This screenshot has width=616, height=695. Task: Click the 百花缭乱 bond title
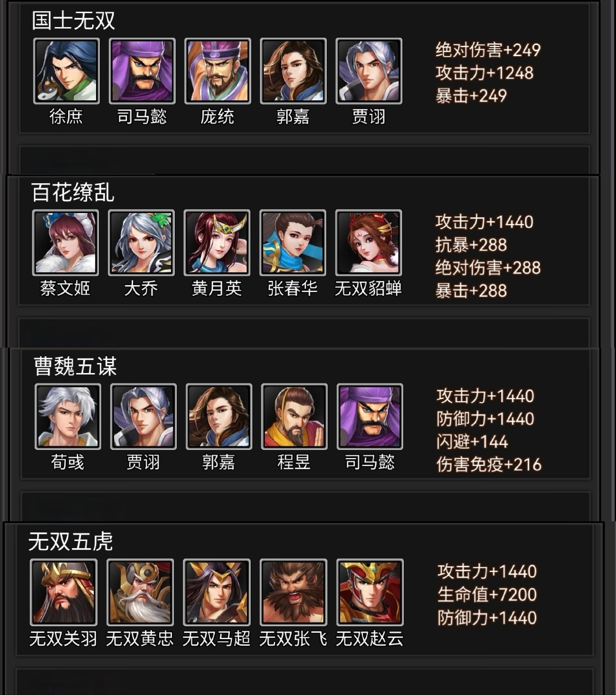[x=73, y=192]
